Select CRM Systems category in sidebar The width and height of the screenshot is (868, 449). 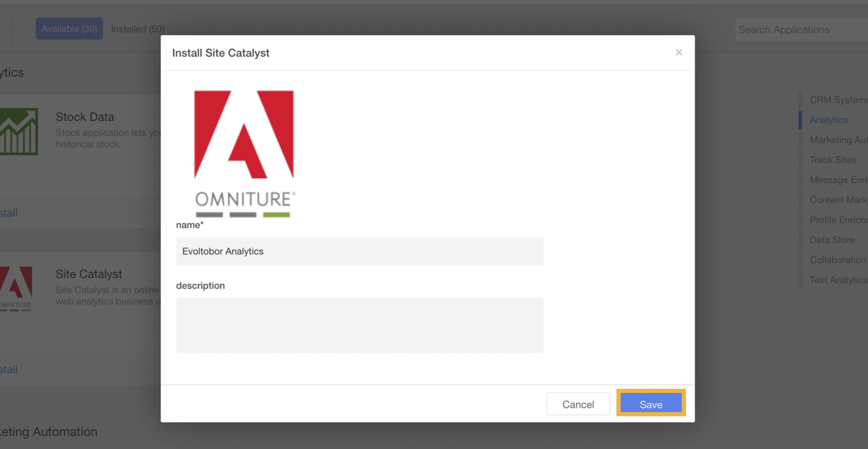[838, 100]
